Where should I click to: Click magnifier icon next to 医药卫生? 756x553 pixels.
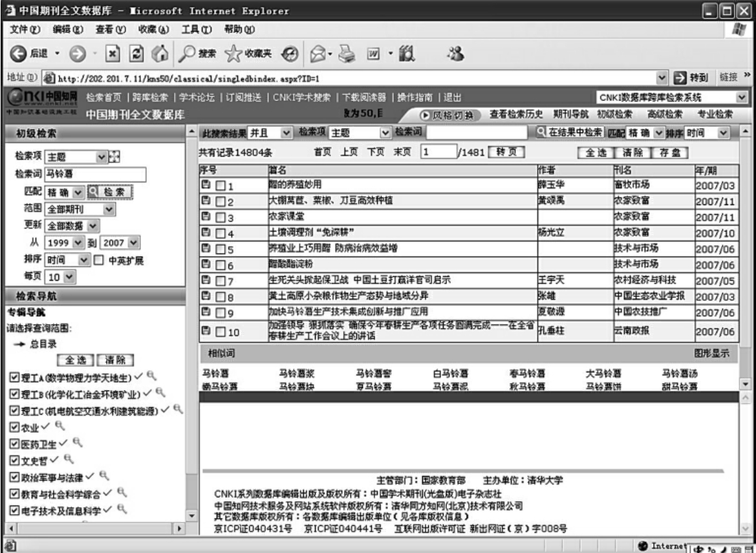[x=78, y=442]
